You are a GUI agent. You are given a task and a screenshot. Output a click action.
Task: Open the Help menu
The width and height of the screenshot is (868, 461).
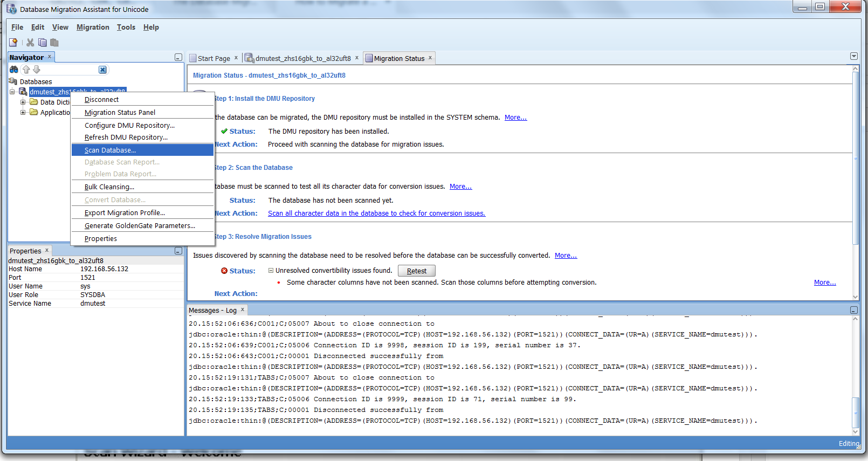[151, 27]
